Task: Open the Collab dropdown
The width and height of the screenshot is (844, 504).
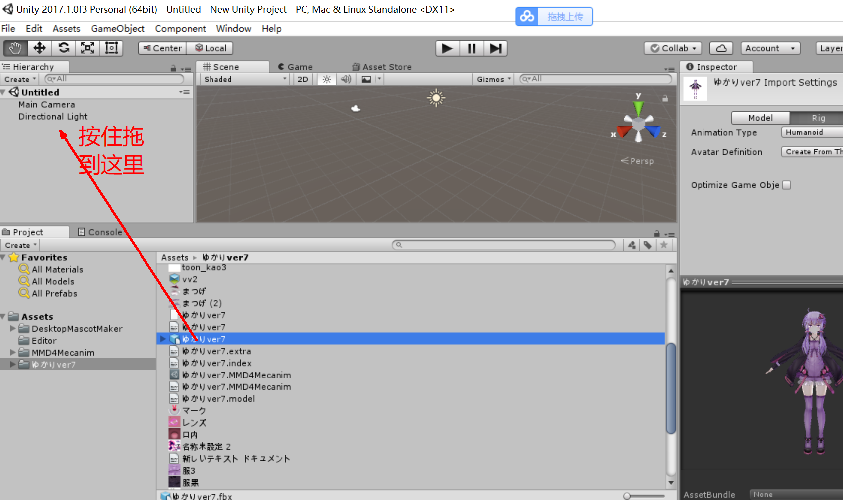Action: (673, 48)
